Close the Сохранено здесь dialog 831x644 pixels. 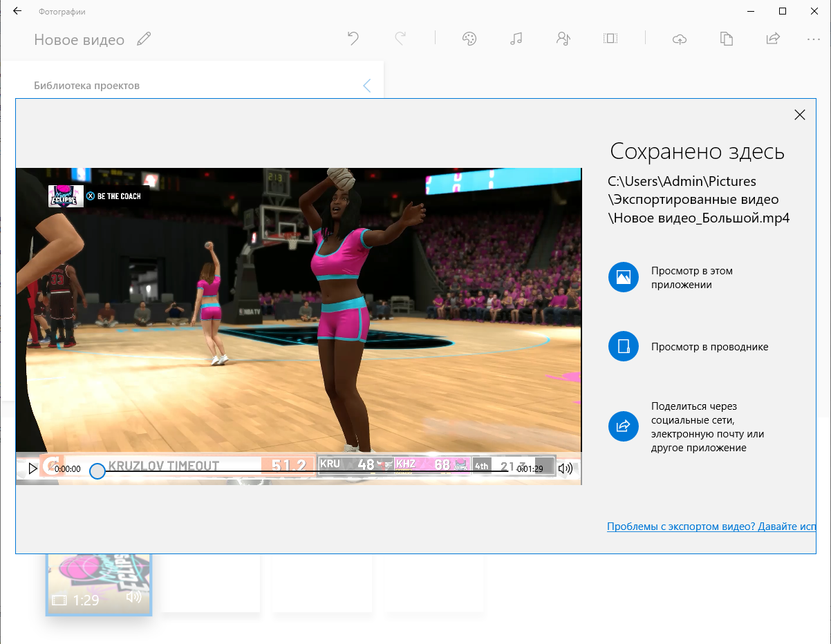point(800,115)
